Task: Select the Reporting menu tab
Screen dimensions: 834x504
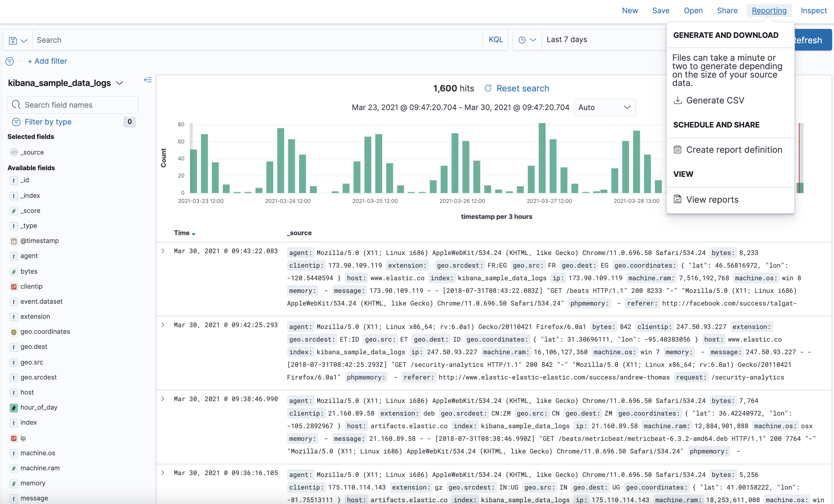Action: [x=768, y=11]
